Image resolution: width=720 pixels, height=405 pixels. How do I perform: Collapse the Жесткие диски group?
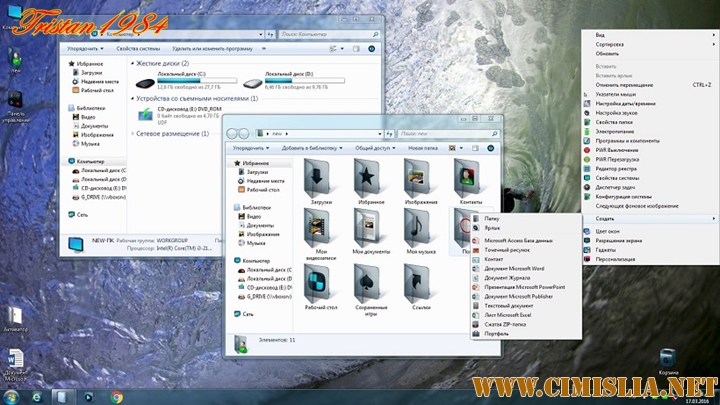click(131, 64)
